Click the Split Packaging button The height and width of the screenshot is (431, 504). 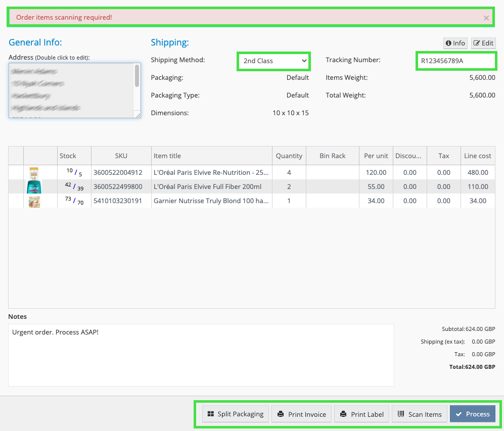236,414
